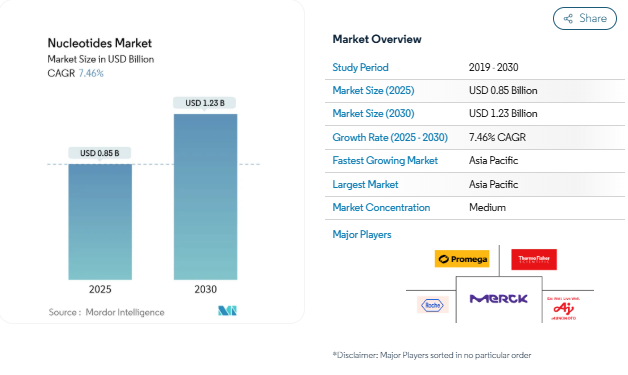Open the Market Size (2030) link

pos(373,114)
